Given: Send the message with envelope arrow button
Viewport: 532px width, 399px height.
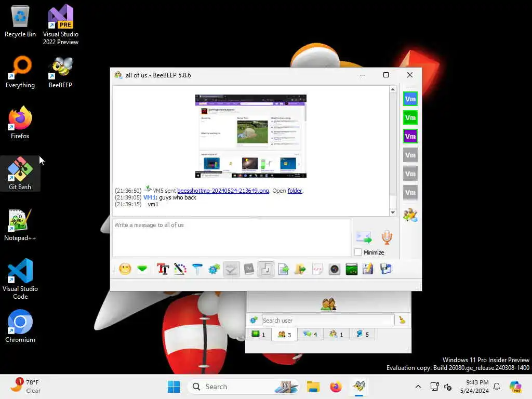Looking at the screenshot, I should [x=364, y=237].
